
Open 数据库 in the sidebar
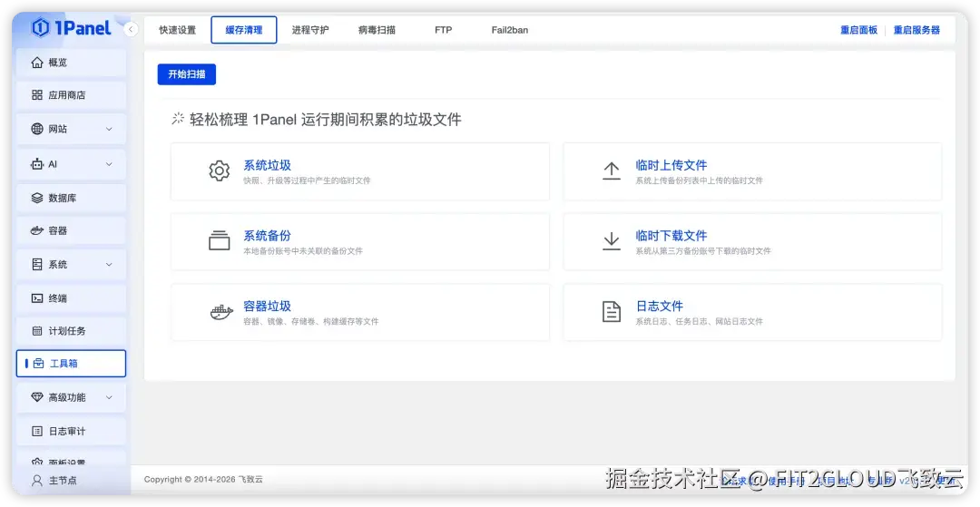pyautogui.click(x=71, y=198)
